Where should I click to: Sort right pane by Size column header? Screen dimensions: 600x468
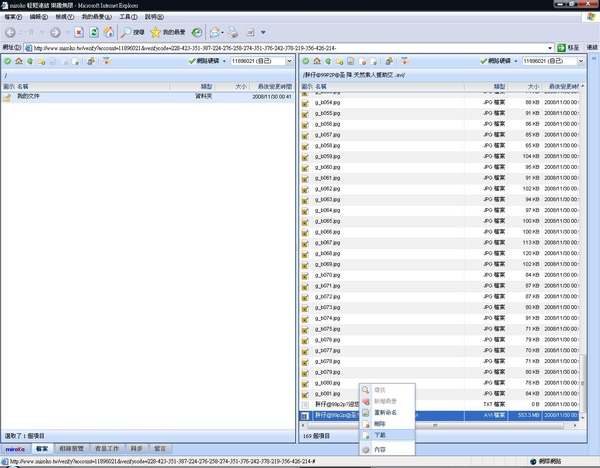(526, 86)
